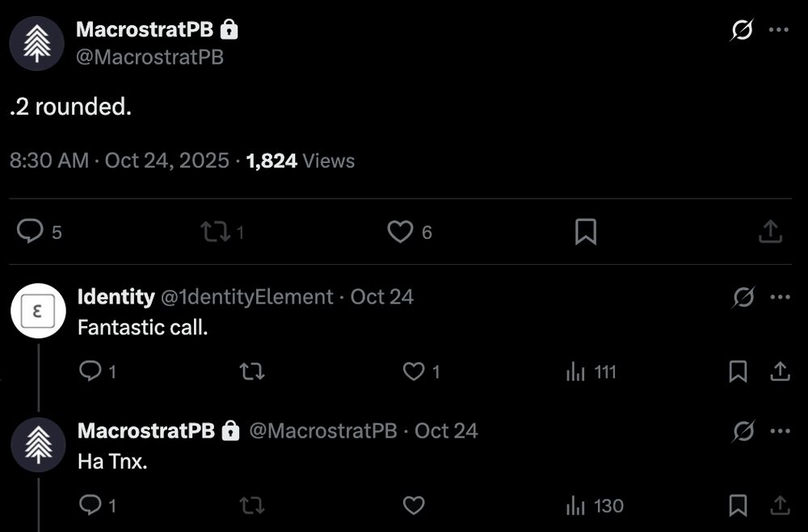808x532 pixels.
Task: Open Grok icon on main post
Action: pos(742,31)
